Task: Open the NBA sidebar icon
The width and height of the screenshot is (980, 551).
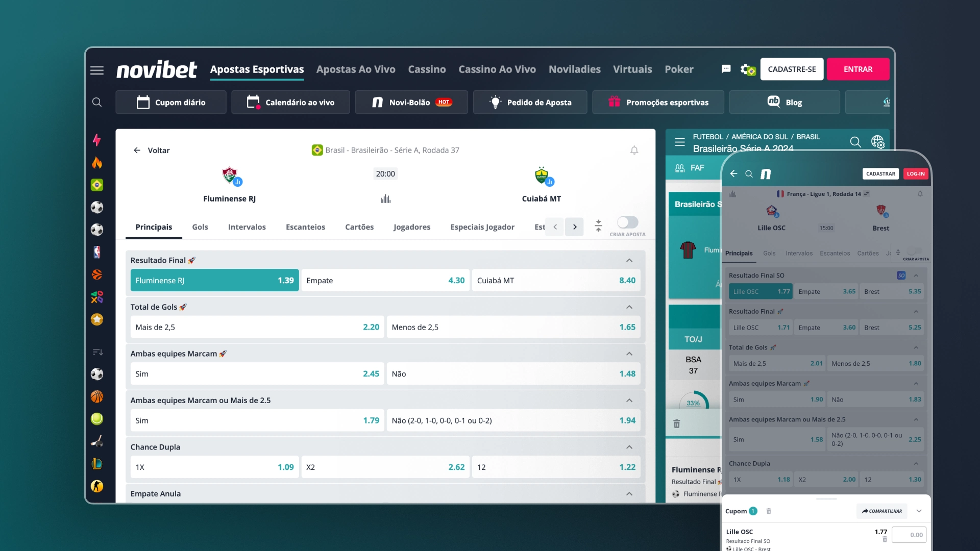Action: coord(97,252)
